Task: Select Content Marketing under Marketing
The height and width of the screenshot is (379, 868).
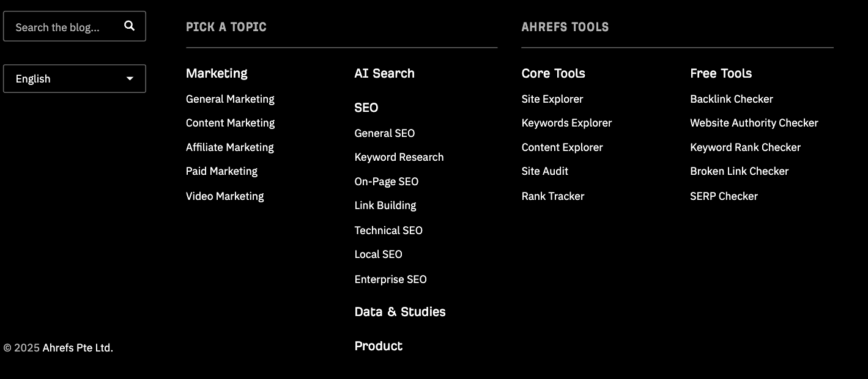Action: (230, 123)
